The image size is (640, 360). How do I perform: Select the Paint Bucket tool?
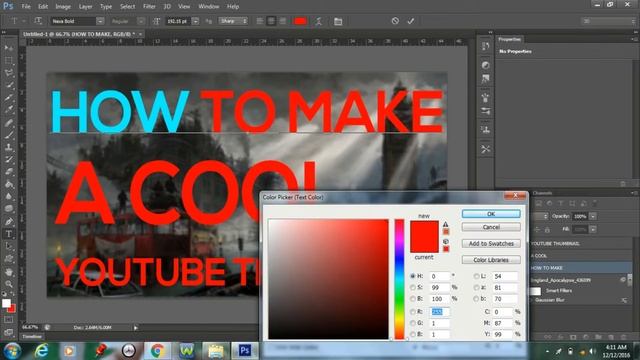[x=9, y=184]
